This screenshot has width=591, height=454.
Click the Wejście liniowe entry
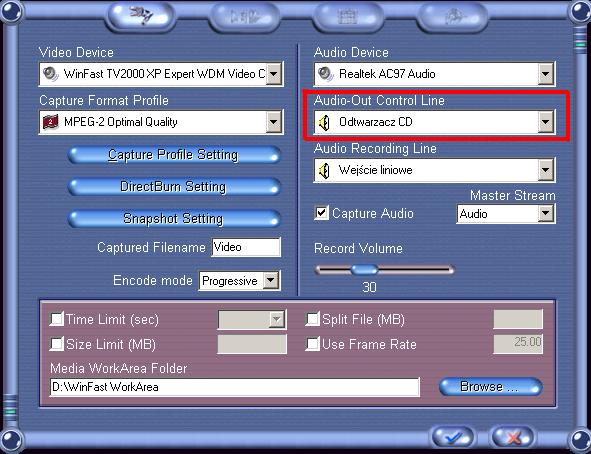coord(375,170)
